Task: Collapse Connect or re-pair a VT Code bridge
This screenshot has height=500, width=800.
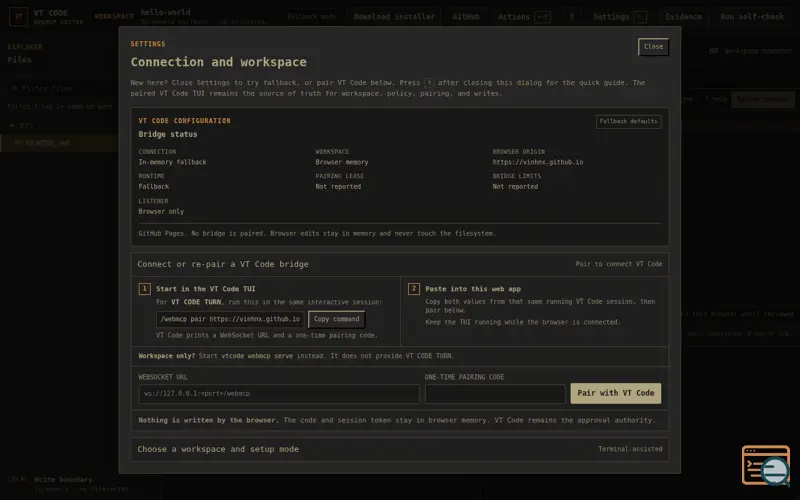Action: pos(399,264)
